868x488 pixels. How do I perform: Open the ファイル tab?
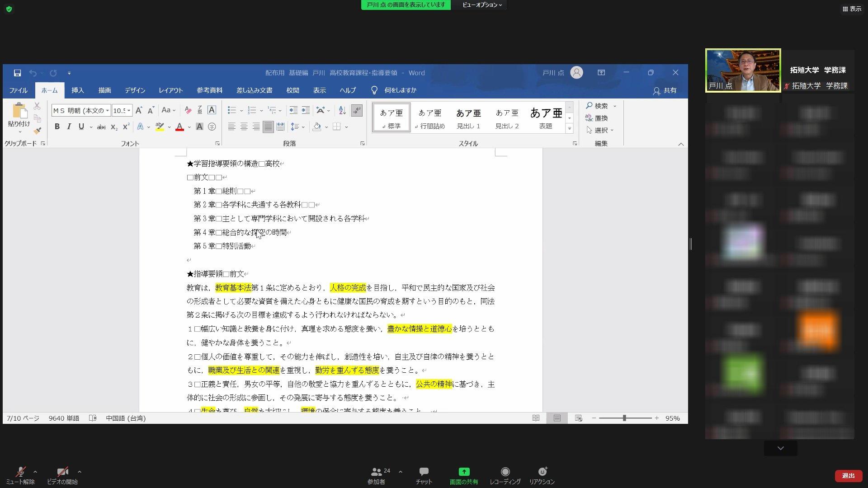19,90
